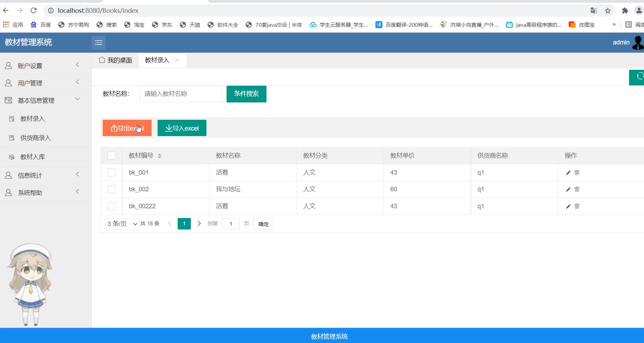644x343 pixels.
Task: Delete the bk_001 row with trash icon
Action: tap(577, 173)
